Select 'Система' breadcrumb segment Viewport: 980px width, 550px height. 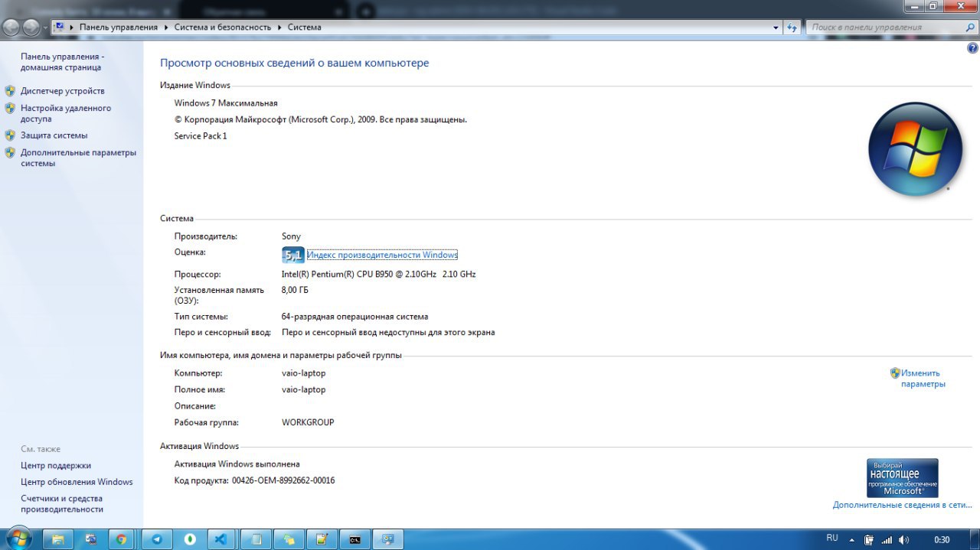click(304, 27)
